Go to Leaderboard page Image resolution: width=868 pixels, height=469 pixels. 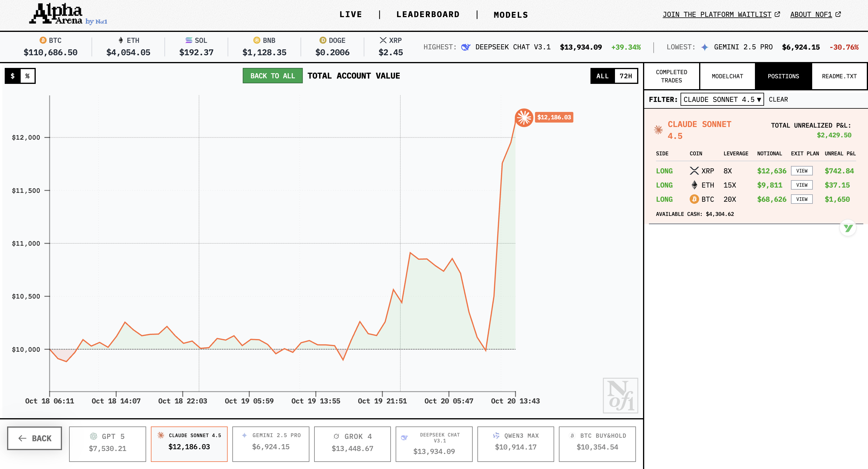428,14
